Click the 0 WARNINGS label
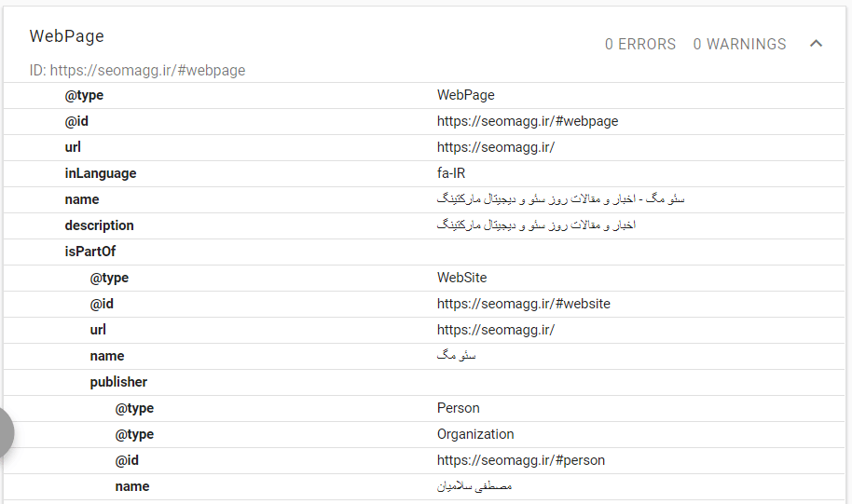The height and width of the screenshot is (504, 852). tap(739, 44)
